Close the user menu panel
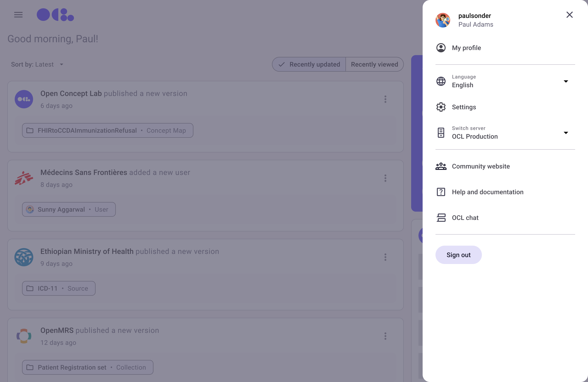 (x=569, y=15)
